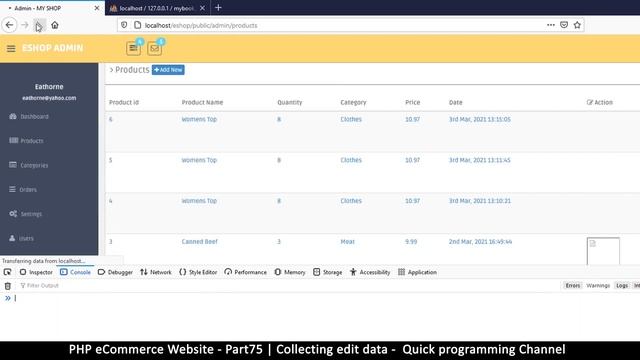
Task: Open Categories in the sidebar
Action: [x=29, y=165]
